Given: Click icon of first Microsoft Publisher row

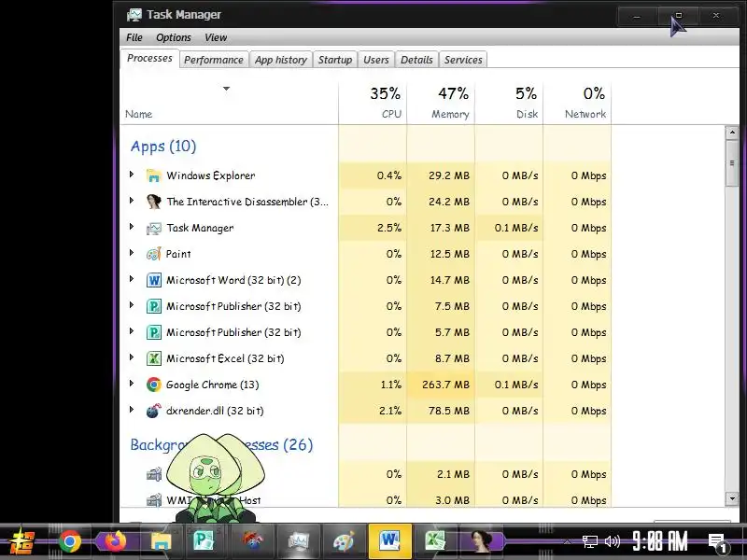Looking at the screenshot, I should pyautogui.click(x=153, y=306).
